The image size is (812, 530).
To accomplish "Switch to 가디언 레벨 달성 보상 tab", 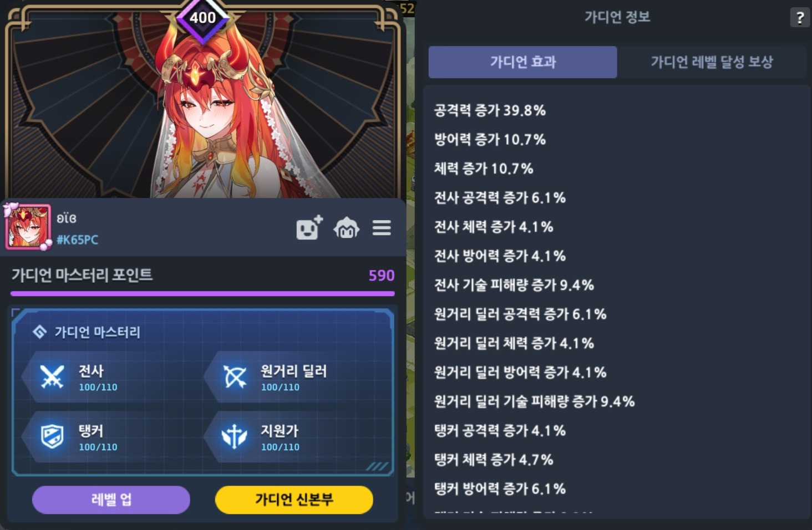I will [712, 62].
